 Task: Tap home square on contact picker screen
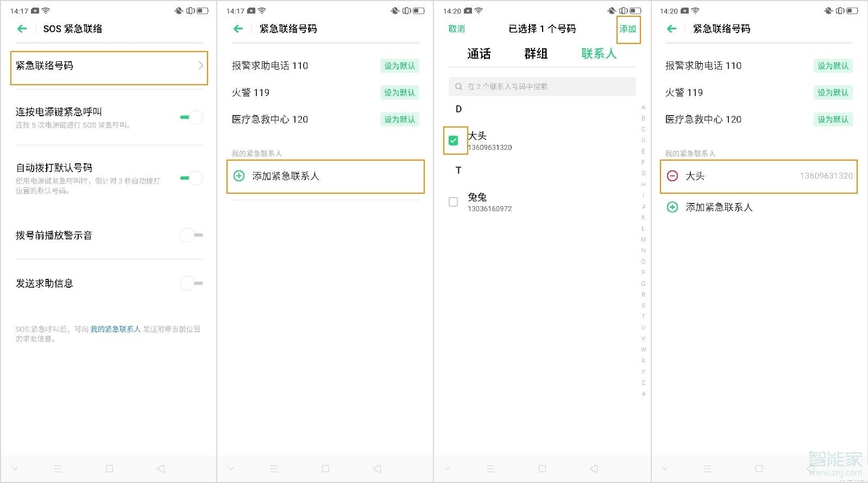point(542,468)
